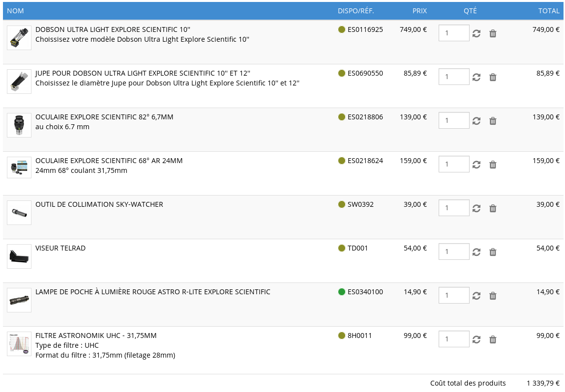Delete Oculaire 68° AR 24mm from cart
This screenshot has height=392, width=565.
tap(493, 165)
